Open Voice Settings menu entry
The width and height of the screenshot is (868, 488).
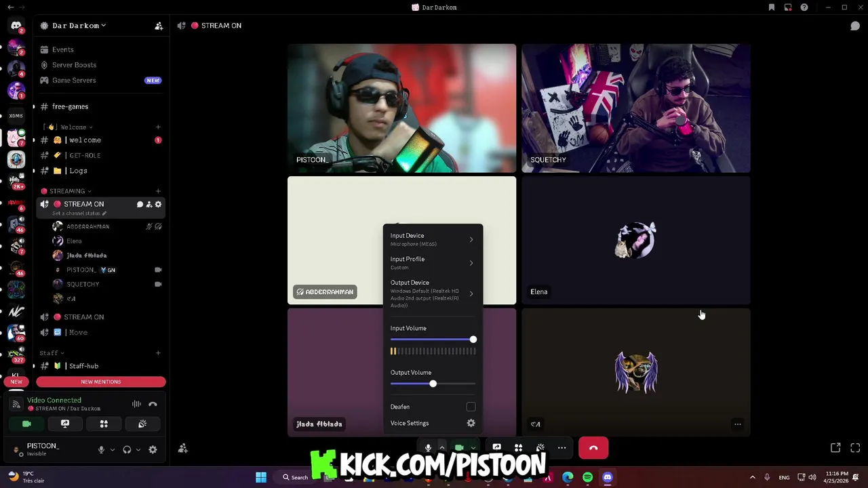433,423
